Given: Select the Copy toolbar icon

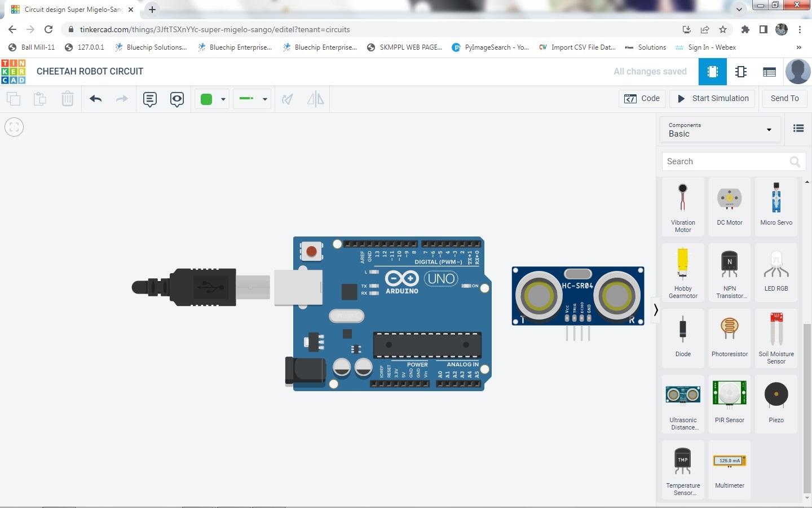Looking at the screenshot, I should point(14,99).
